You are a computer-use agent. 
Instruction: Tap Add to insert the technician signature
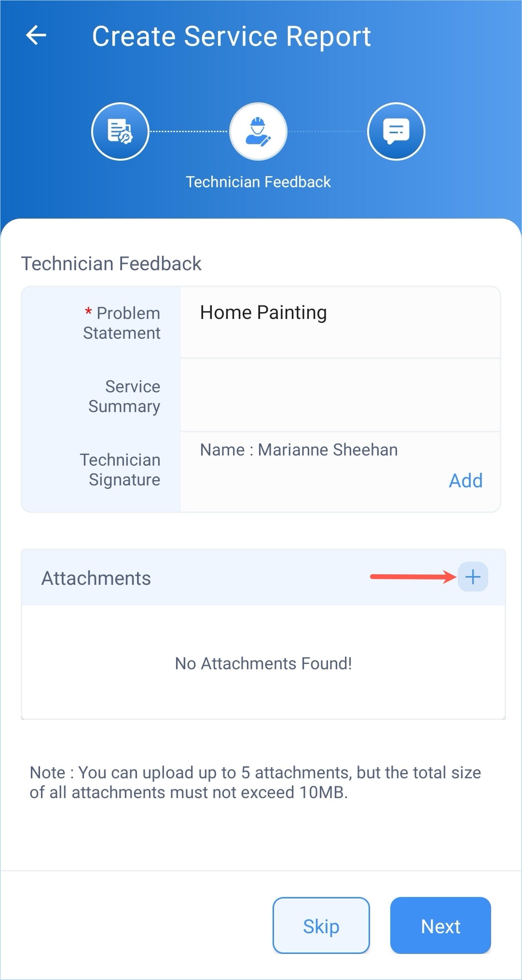coord(465,481)
